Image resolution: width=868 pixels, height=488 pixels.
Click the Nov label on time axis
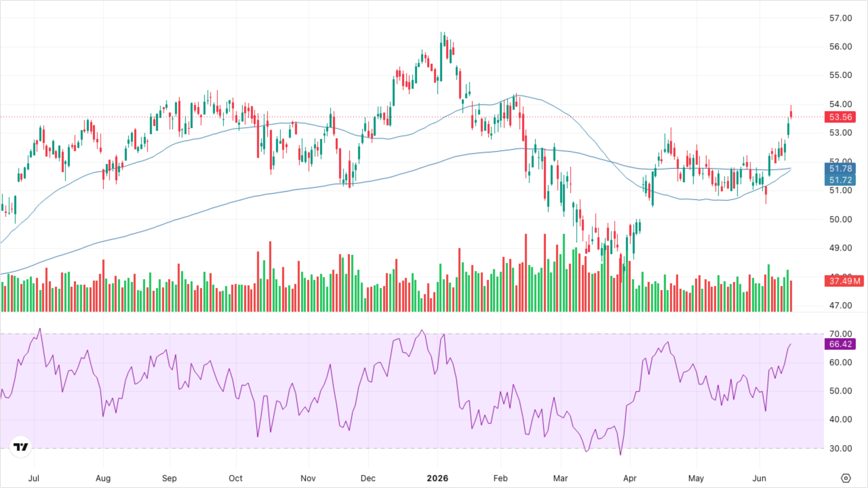[x=308, y=478]
